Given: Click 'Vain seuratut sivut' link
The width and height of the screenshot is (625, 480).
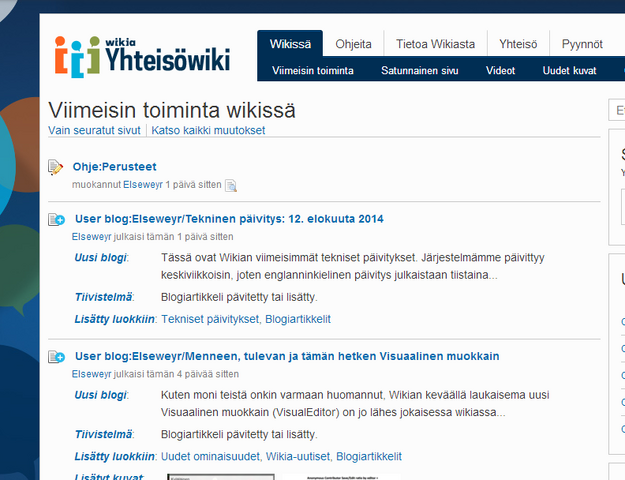Looking at the screenshot, I should point(94,130).
